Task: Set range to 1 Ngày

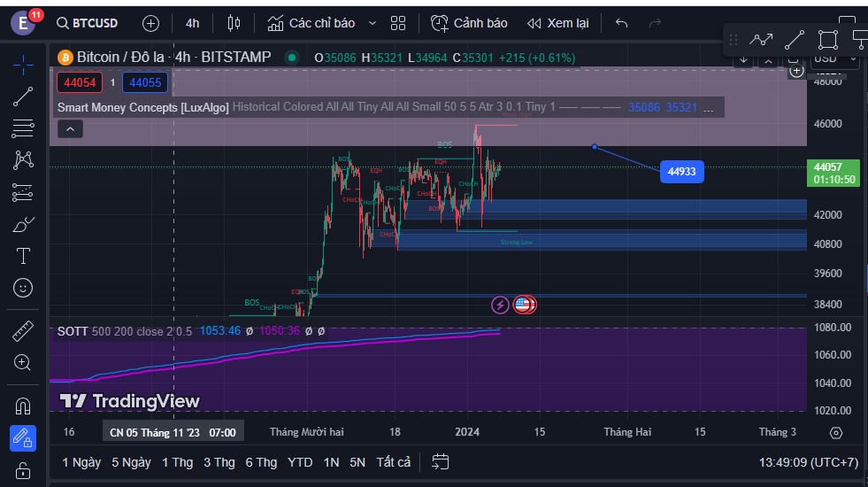Action: [81, 462]
